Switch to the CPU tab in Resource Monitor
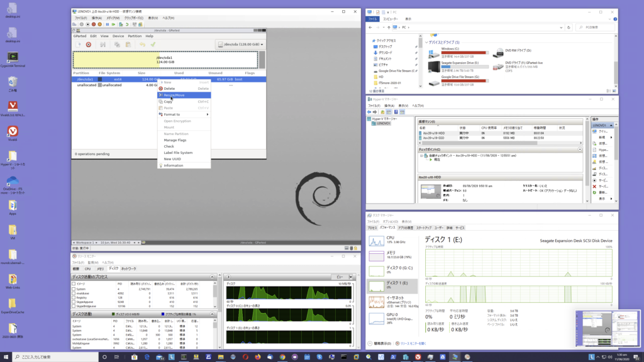 (88, 268)
